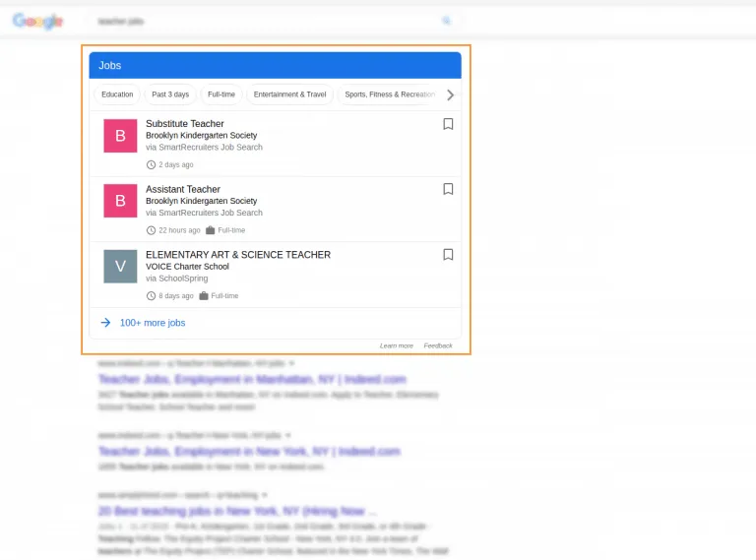
Task: Click the grey V logo for VOICE Charter School
Action: (120, 266)
